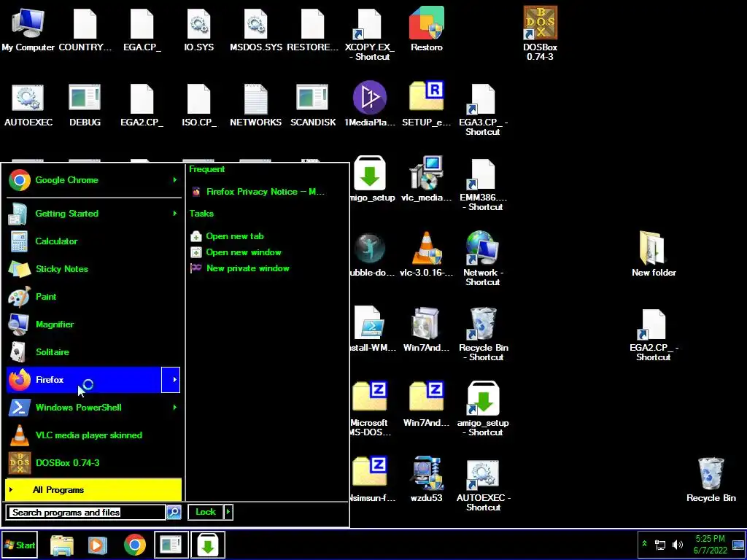747x560 pixels.
Task: Open the vlc-3.0.16 cone icon
Action: [426, 254]
